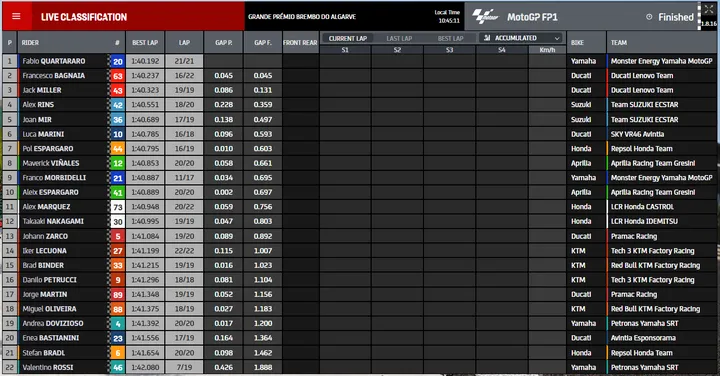This screenshot has height=376, width=720.
Task: Click green number badge 12
Action: pos(118,163)
